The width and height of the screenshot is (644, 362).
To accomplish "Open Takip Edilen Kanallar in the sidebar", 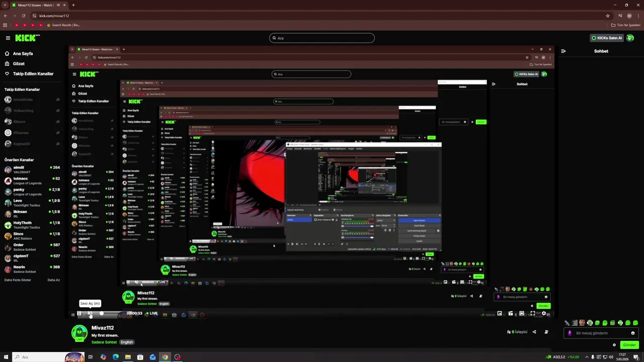I will pos(33,73).
